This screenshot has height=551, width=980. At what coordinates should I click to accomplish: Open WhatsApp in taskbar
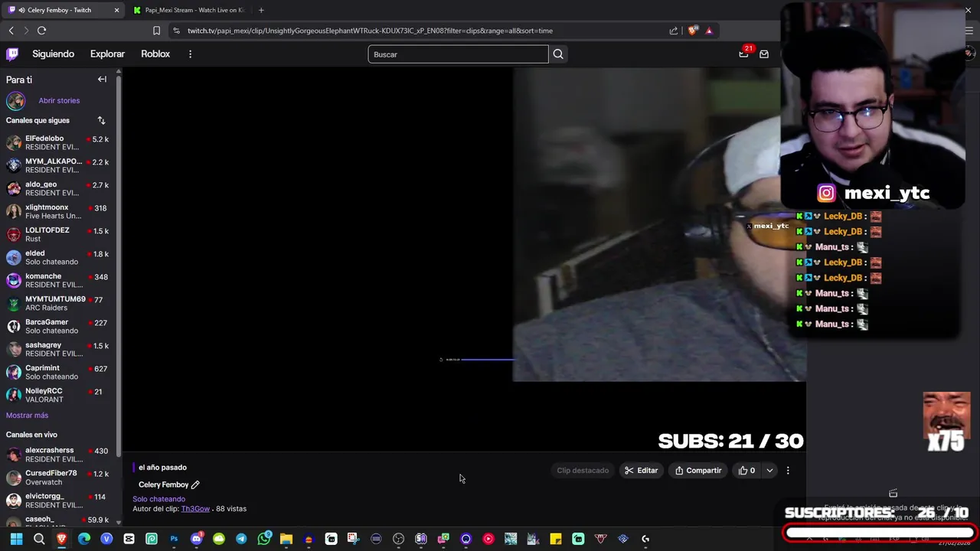pos(264,539)
